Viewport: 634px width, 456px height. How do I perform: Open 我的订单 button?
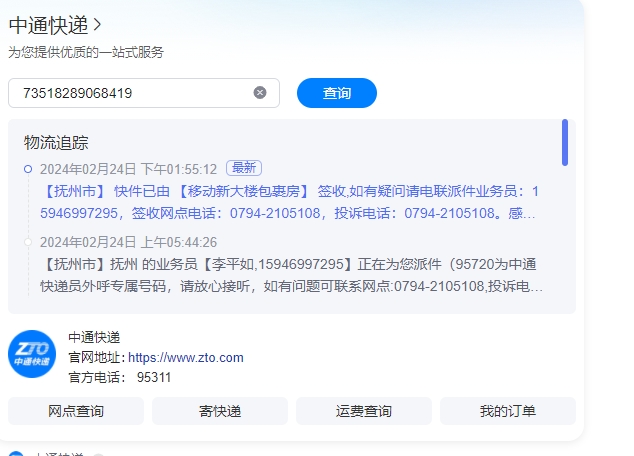pyautogui.click(x=508, y=411)
